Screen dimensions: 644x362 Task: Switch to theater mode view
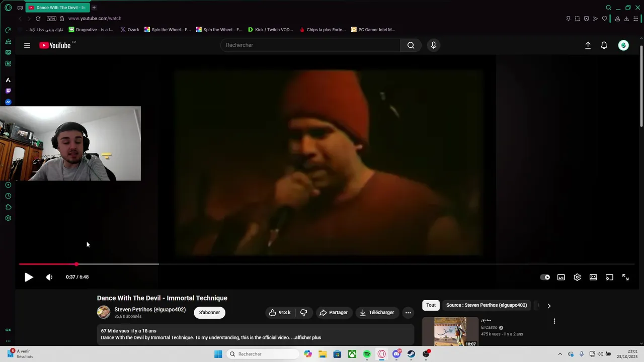pos(593,277)
